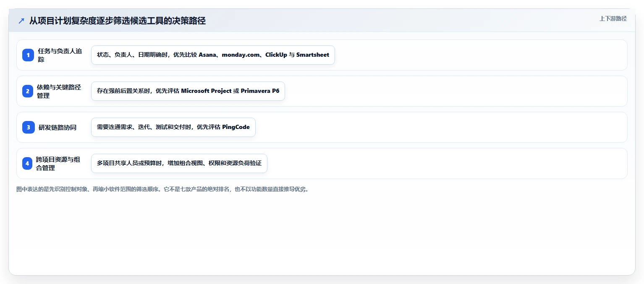Select the box about 多项目共享人员或预算
Screen dimensions: 644x284
179,163
